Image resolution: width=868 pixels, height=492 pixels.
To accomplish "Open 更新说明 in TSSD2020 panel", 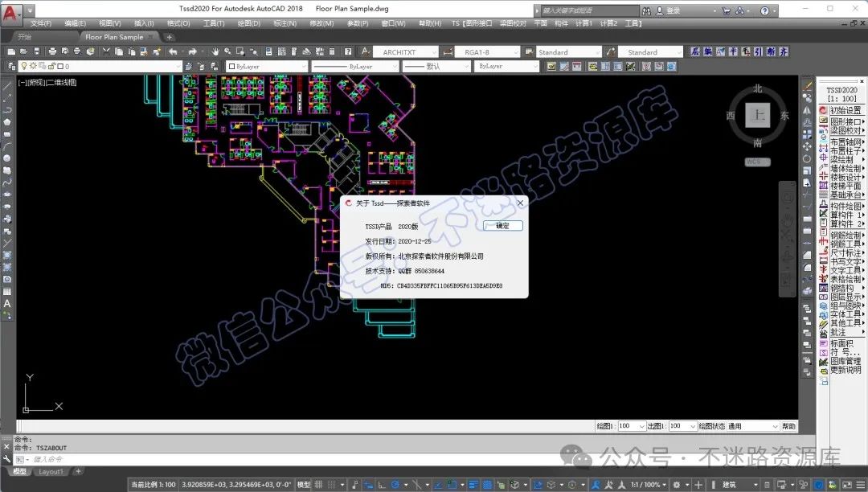I will [x=845, y=370].
